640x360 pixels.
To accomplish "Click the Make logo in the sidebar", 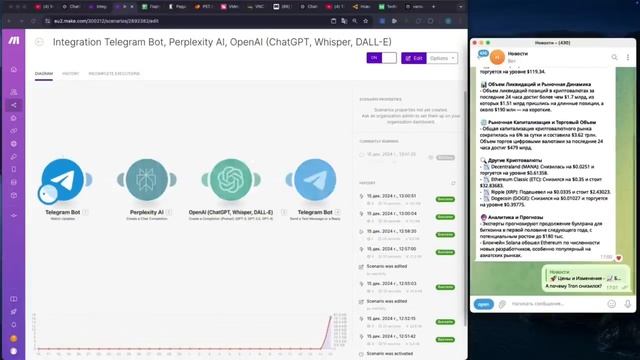I will point(14,40).
